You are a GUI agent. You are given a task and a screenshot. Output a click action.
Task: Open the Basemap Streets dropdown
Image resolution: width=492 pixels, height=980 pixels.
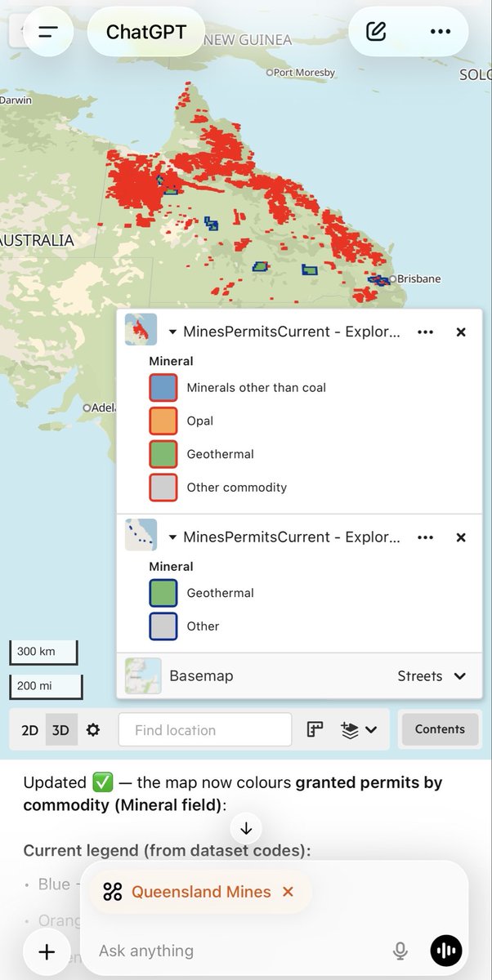432,676
